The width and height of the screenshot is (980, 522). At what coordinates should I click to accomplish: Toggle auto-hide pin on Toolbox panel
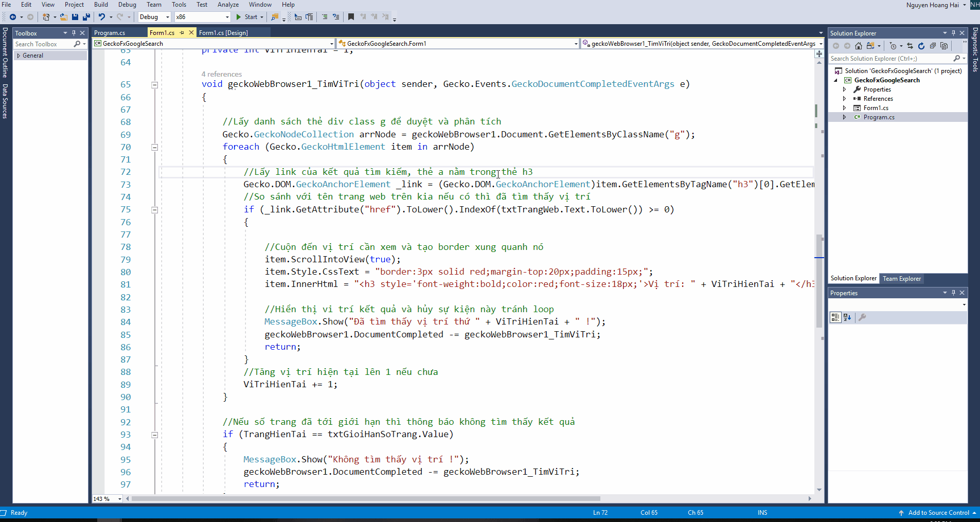74,33
